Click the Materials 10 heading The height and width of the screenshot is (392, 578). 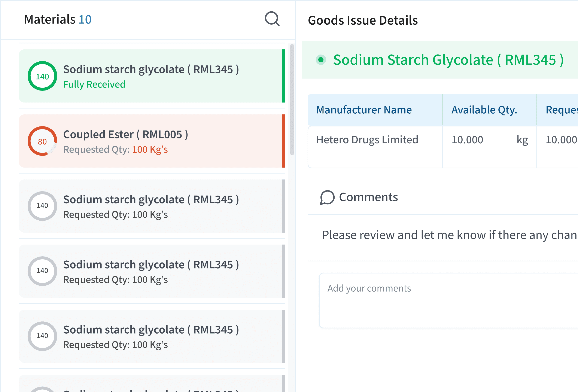click(58, 19)
